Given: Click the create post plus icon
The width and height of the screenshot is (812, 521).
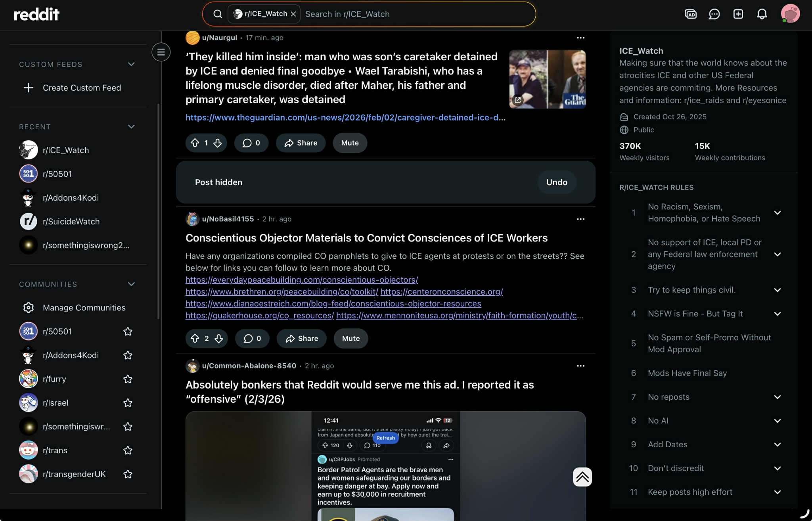Looking at the screenshot, I should tap(738, 14).
